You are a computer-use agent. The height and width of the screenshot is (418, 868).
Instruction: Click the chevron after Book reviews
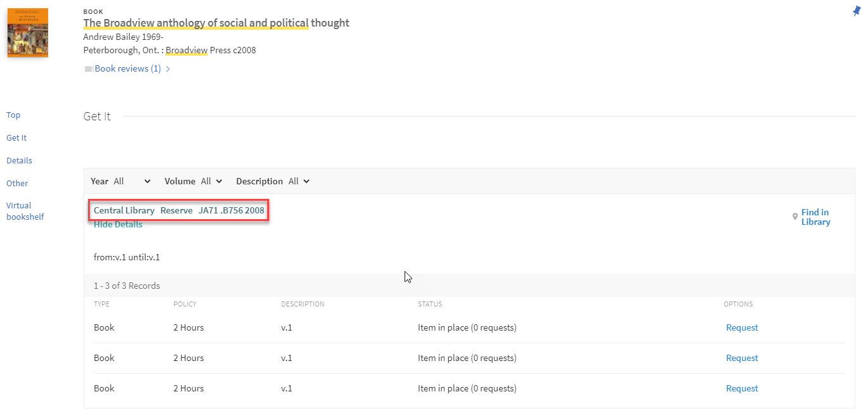tap(168, 69)
